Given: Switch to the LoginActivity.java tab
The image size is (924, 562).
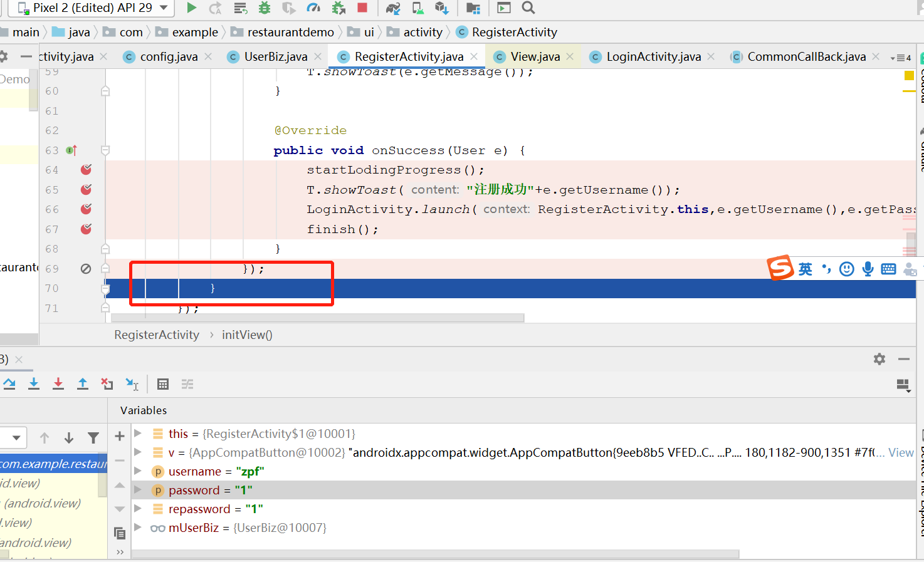Looking at the screenshot, I should pos(653,56).
